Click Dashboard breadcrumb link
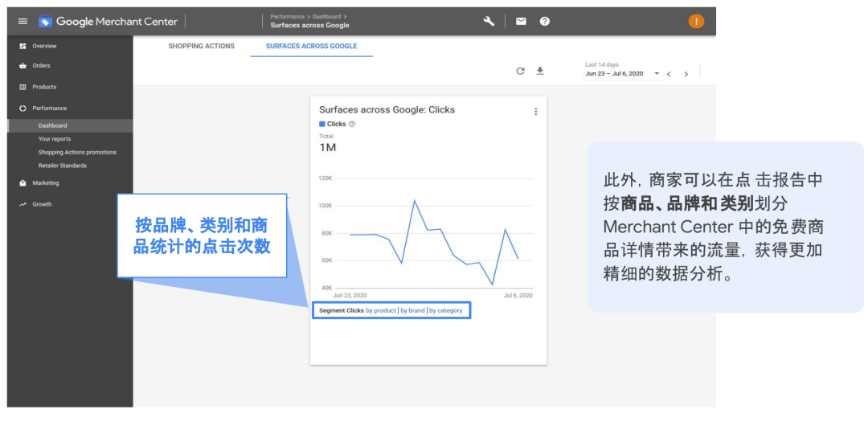This screenshot has width=868, height=430. [326, 17]
